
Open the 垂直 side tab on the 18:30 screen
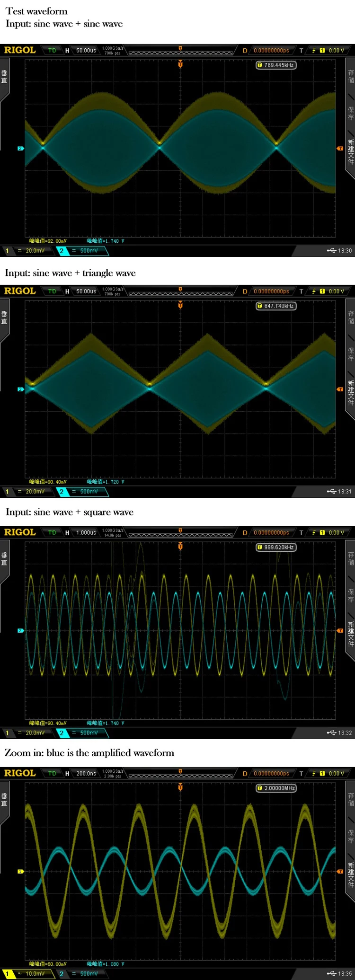click(4, 77)
